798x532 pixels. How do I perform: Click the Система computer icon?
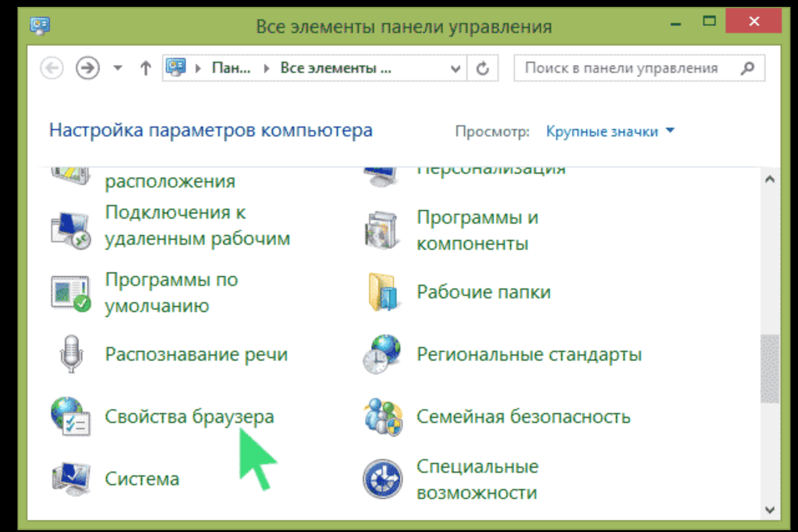pyautogui.click(x=70, y=478)
